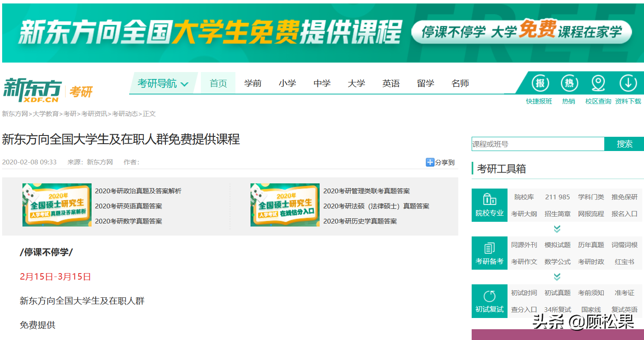
Task: Switch to the 首页 tab
Action: point(218,83)
